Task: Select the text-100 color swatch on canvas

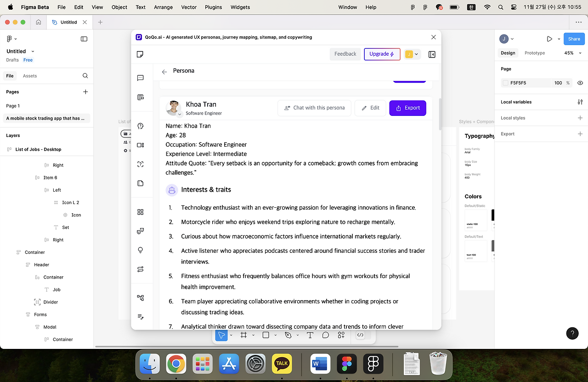Action: pos(476,251)
